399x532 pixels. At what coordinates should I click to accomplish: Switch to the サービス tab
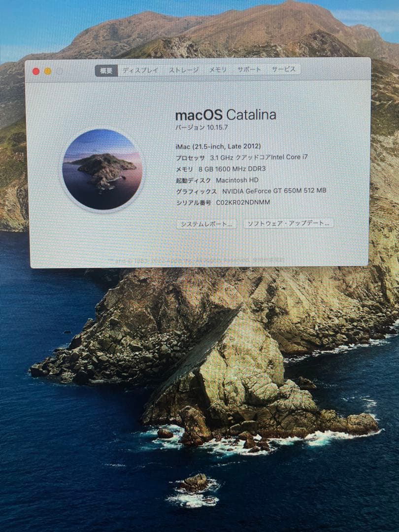click(x=283, y=69)
